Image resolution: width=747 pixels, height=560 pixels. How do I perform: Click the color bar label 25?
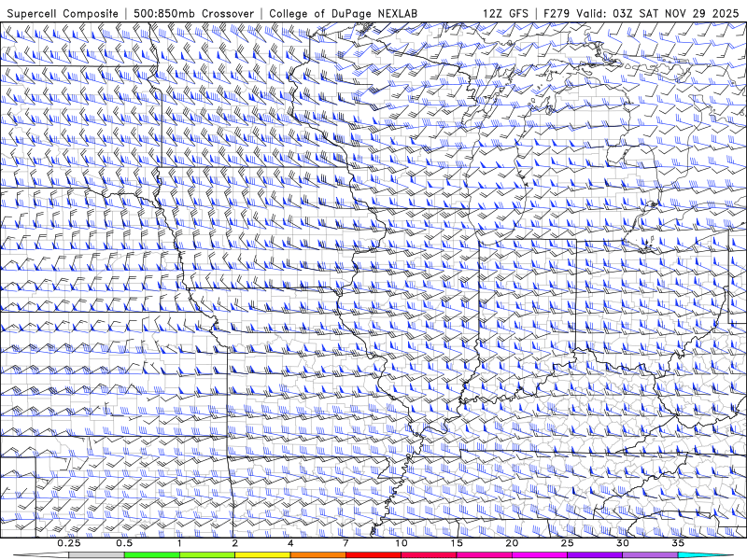[x=568, y=543]
